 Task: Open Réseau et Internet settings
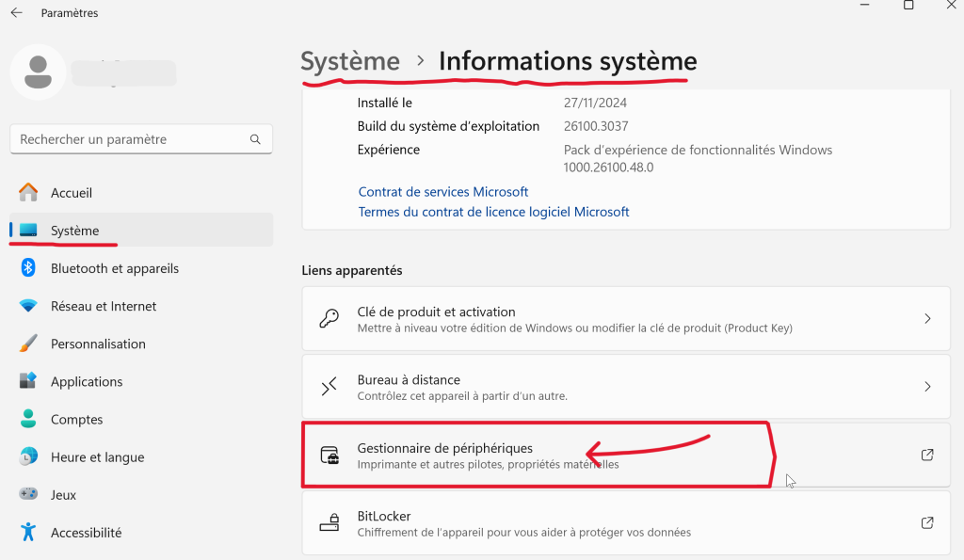101,306
